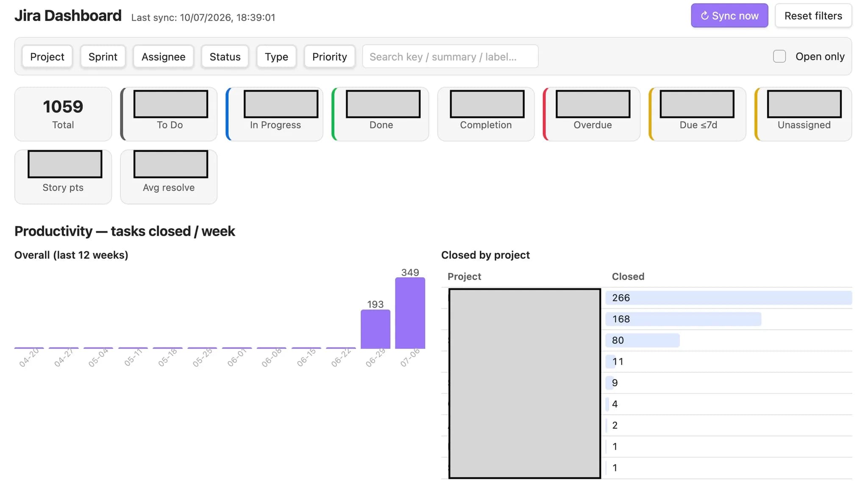Click the 193 bar for week 06-29
The width and height of the screenshot is (868, 499).
[x=375, y=329]
